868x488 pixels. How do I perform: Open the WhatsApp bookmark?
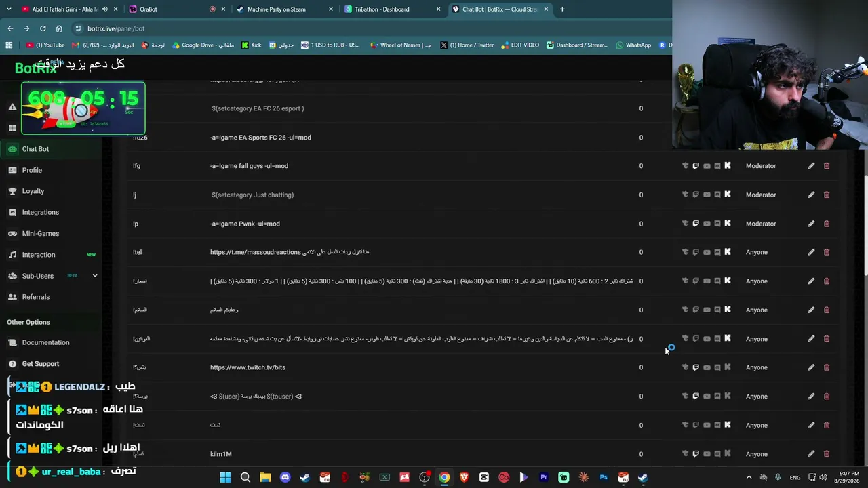633,45
